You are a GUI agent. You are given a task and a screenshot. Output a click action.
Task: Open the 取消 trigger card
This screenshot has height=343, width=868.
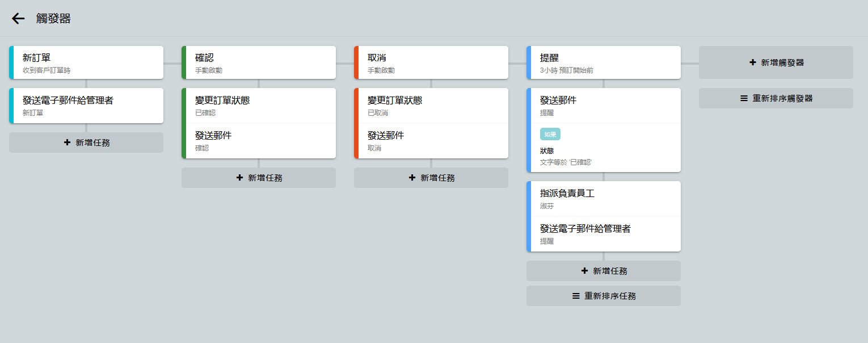(x=431, y=62)
